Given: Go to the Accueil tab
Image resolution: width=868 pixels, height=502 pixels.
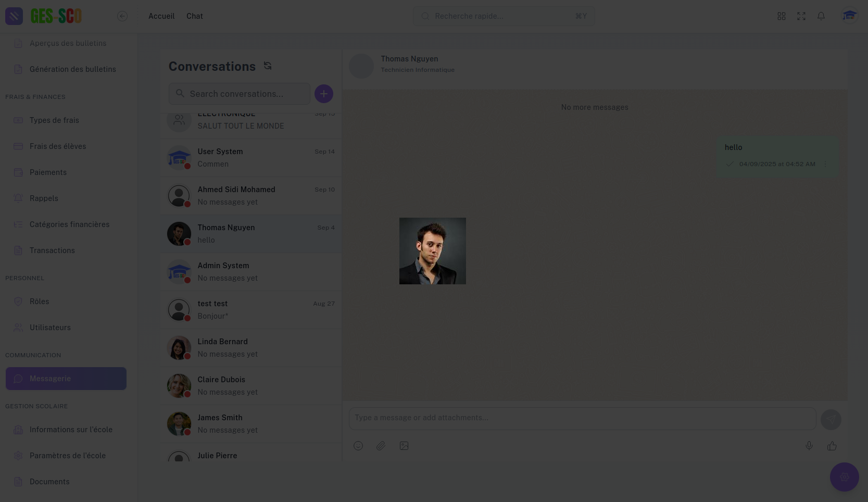Looking at the screenshot, I should coord(161,16).
